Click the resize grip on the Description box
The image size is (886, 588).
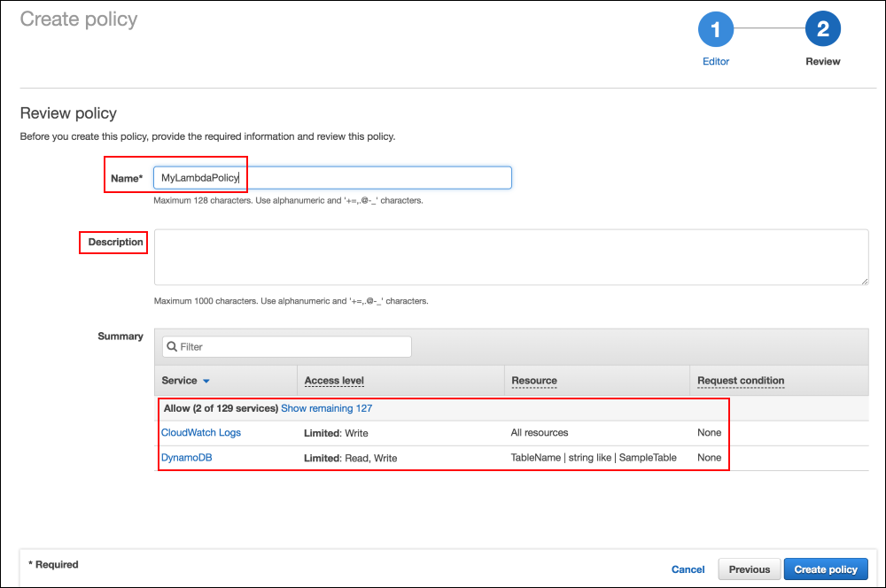[865, 280]
